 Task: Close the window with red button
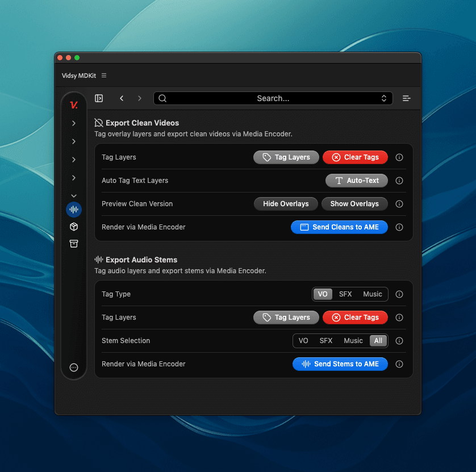60,58
